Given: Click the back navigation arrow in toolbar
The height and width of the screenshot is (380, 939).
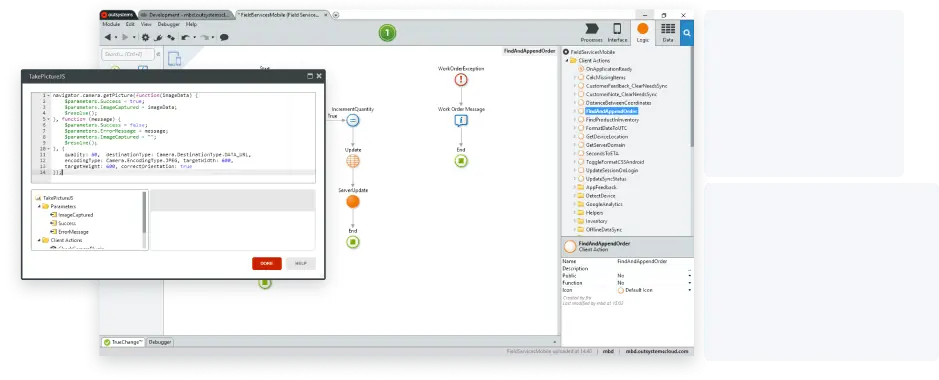Looking at the screenshot, I should [107, 37].
